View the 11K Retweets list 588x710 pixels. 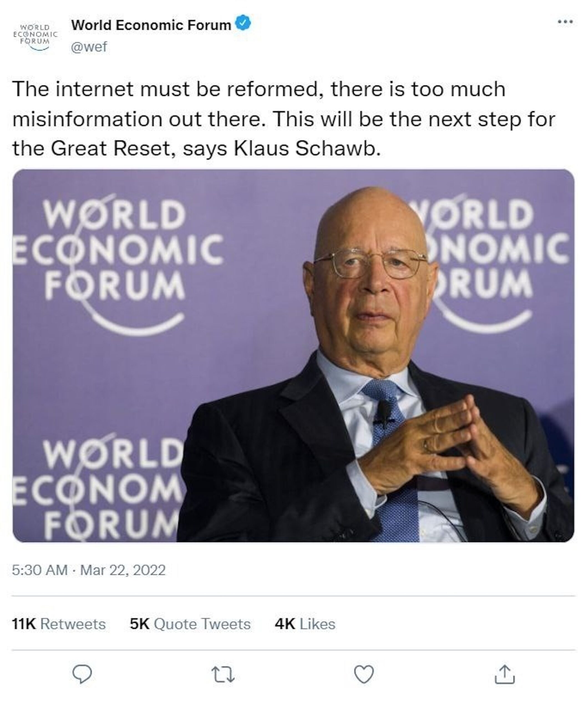click(59, 624)
